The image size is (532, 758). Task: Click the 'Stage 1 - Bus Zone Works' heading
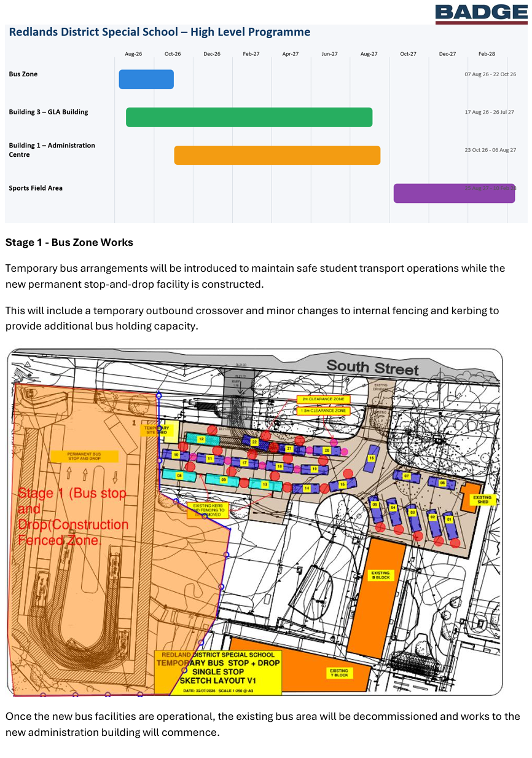[69, 242]
